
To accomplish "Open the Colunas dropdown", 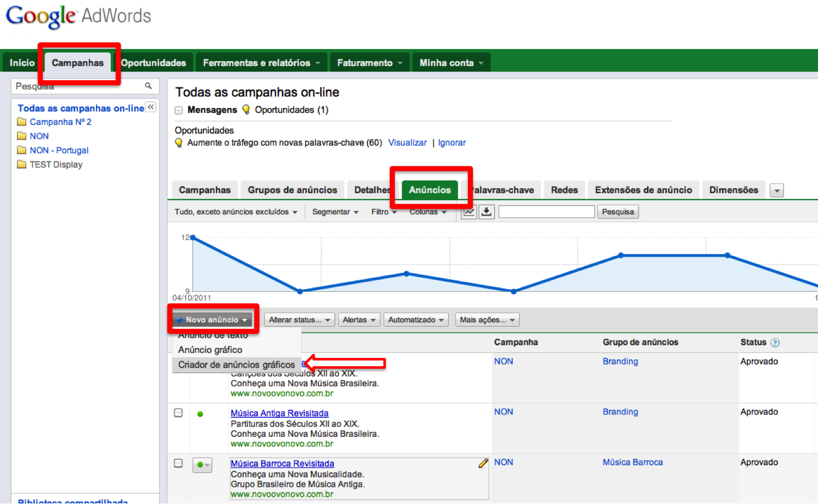I will [428, 212].
